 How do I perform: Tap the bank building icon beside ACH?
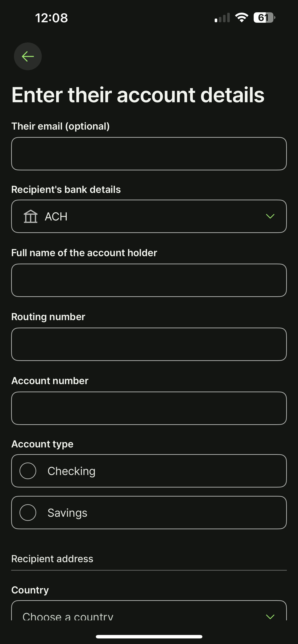click(x=31, y=216)
